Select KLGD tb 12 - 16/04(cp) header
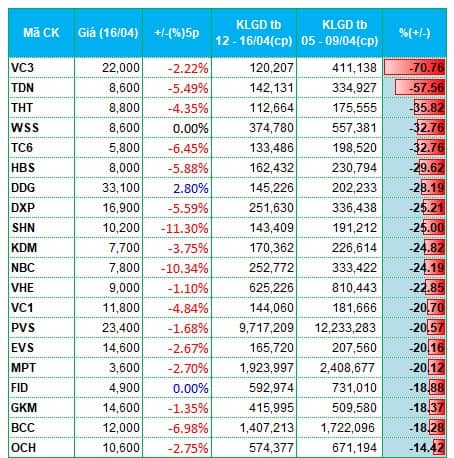Viewport: 454px width, 458px height. coord(254,33)
